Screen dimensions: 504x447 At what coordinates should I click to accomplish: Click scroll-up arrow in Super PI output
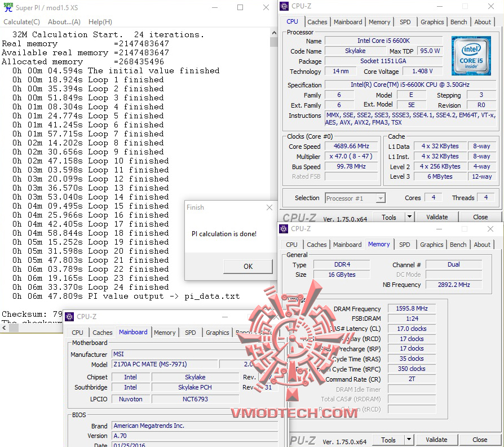click(274, 33)
